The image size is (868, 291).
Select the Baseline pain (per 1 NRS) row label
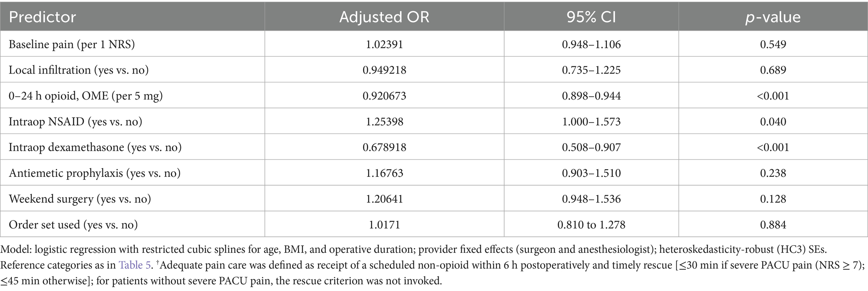pyautogui.click(x=72, y=44)
